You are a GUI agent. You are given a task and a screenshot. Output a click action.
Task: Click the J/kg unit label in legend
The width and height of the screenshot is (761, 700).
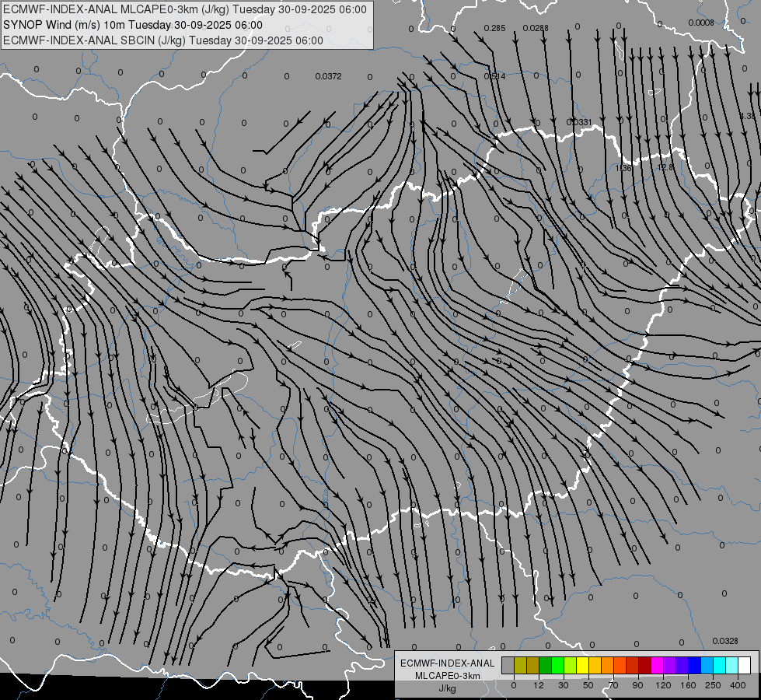tap(448, 688)
